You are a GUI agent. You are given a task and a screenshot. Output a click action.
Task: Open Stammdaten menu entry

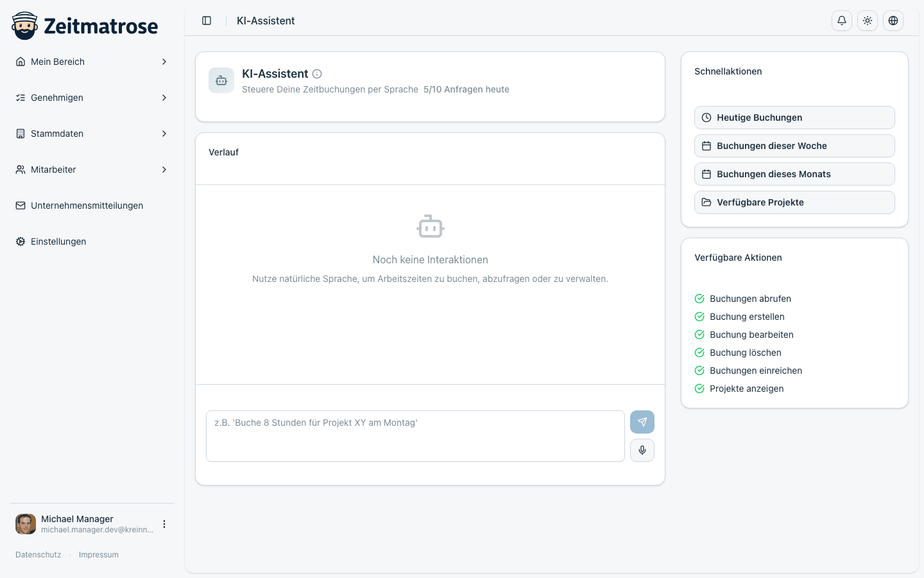(x=92, y=134)
